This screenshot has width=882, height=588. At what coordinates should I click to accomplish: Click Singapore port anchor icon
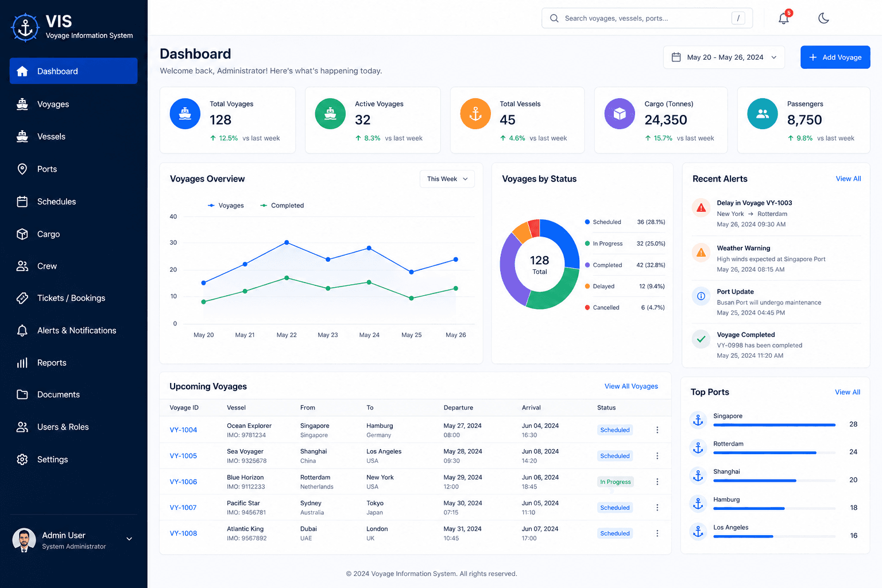coord(698,420)
